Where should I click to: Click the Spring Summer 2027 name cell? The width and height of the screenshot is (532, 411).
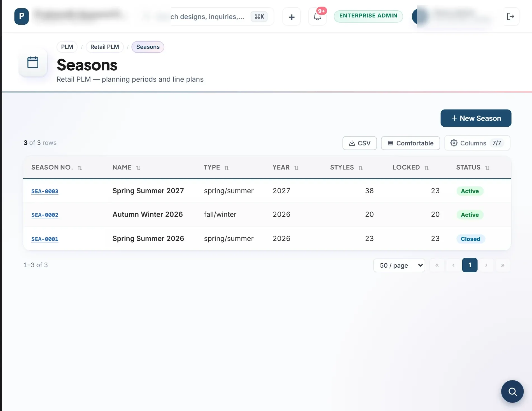(x=148, y=191)
